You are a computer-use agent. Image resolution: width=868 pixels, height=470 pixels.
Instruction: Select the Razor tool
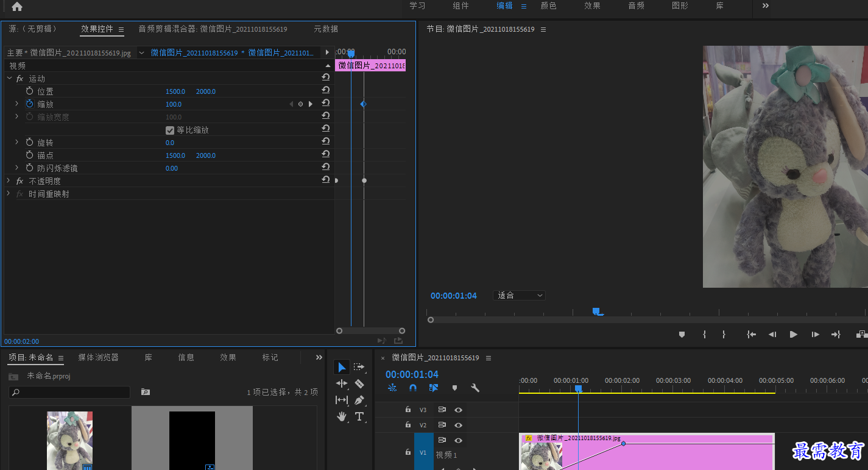359,383
